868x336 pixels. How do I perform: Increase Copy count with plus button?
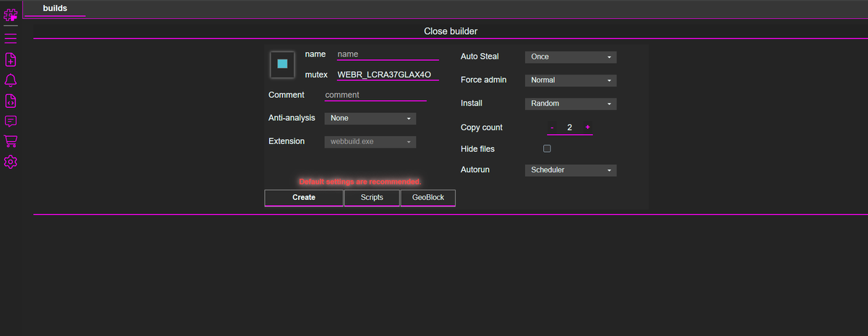(x=587, y=127)
